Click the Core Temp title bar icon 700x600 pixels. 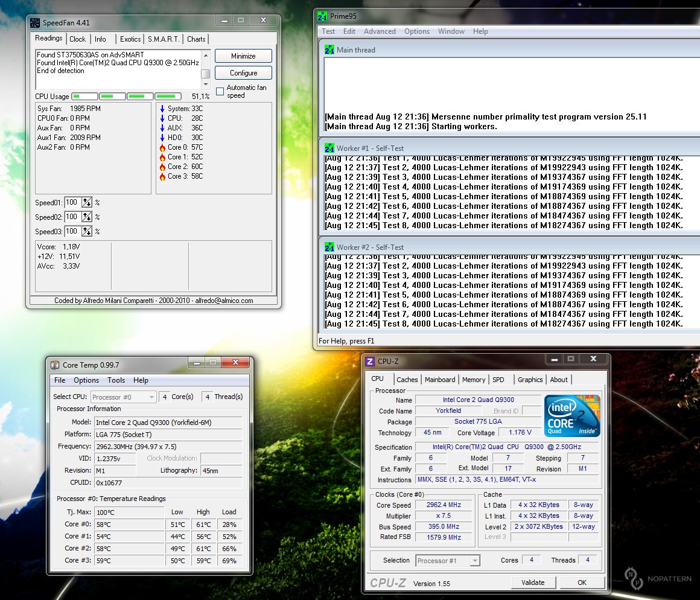pos(55,365)
